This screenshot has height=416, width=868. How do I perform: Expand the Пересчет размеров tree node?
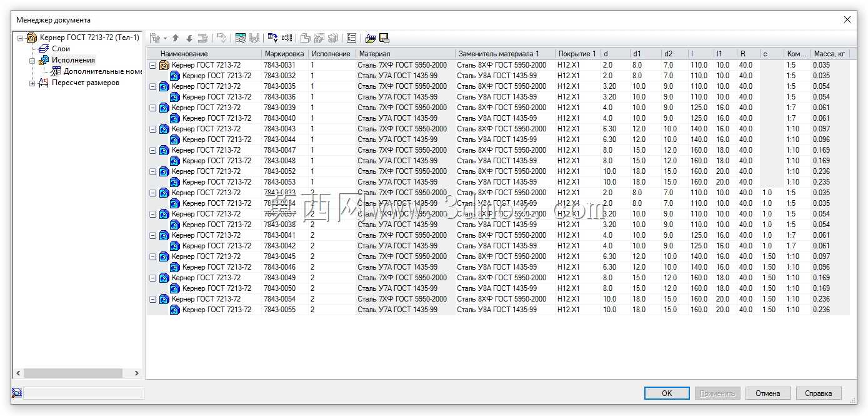(x=32, y=83)
